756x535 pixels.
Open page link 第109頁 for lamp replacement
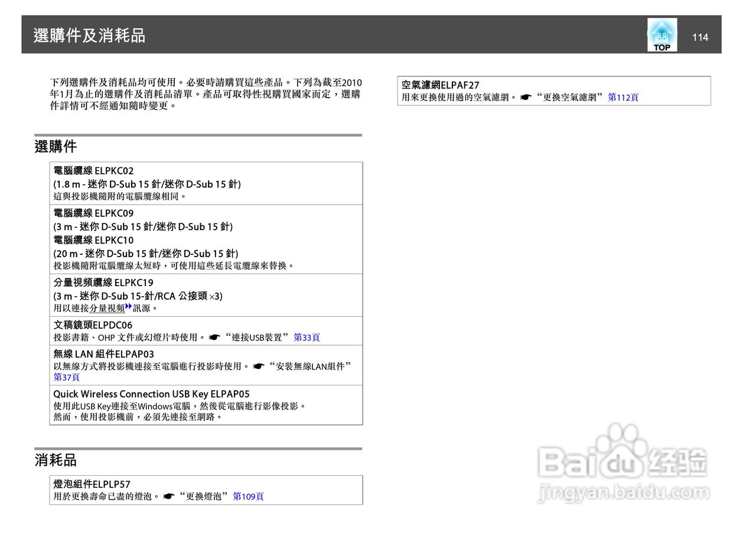pos(249,497)
